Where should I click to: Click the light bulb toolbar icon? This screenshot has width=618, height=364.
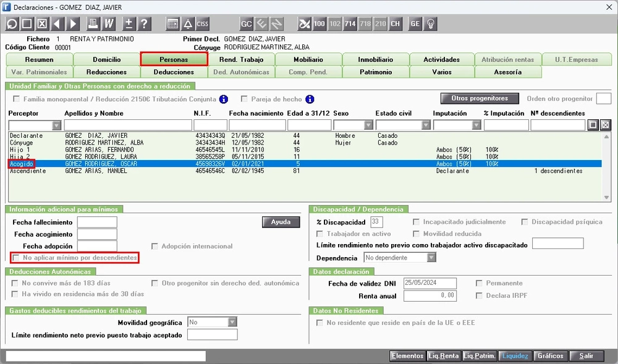pyautogui.click(x=431, y=24)
